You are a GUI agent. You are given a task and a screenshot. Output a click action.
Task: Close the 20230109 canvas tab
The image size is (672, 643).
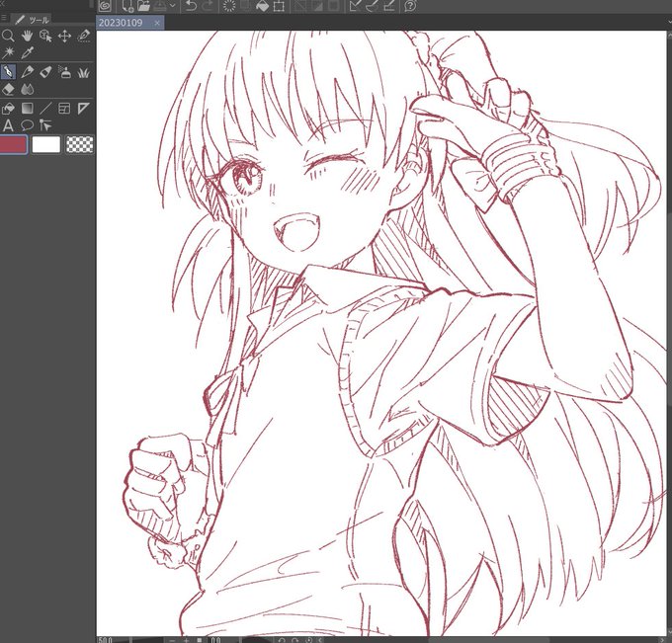coord(157,23)
